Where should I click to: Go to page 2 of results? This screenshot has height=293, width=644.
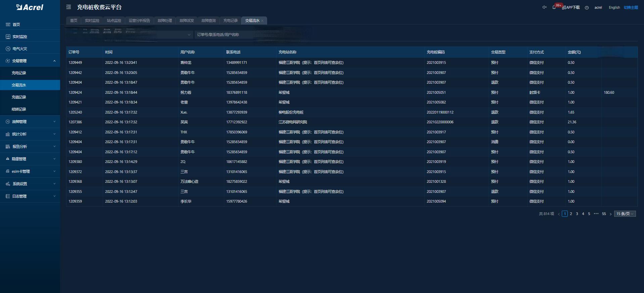pyautogui.click(x=571, y=214)
